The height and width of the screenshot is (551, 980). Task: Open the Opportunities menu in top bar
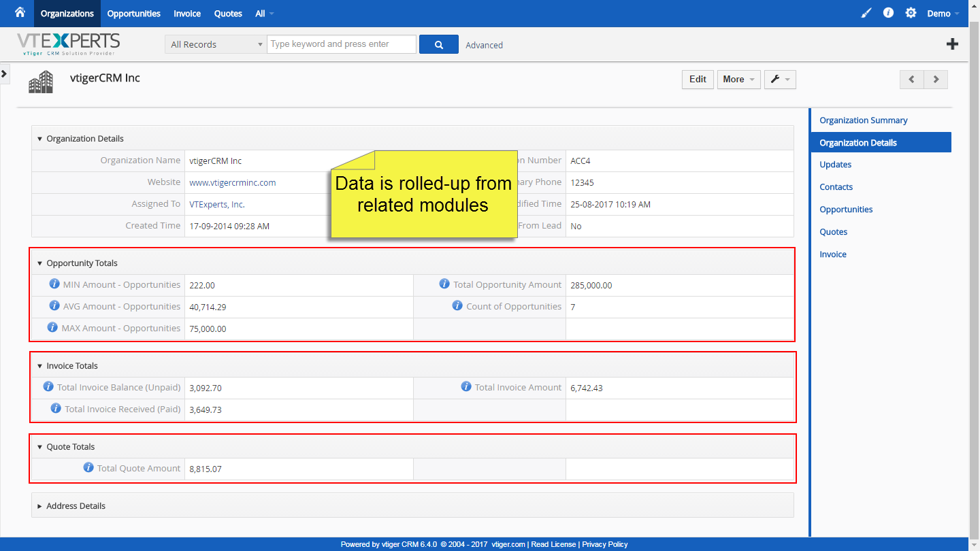point(134,14)
